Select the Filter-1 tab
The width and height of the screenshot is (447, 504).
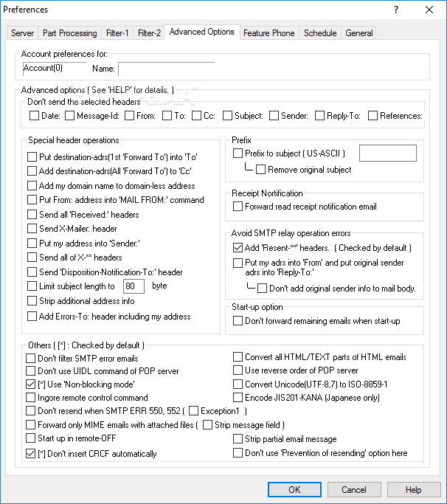point(117,33)
